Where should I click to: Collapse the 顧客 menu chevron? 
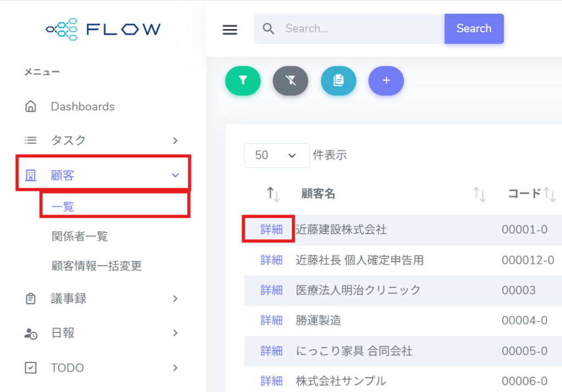click(175, 175)
